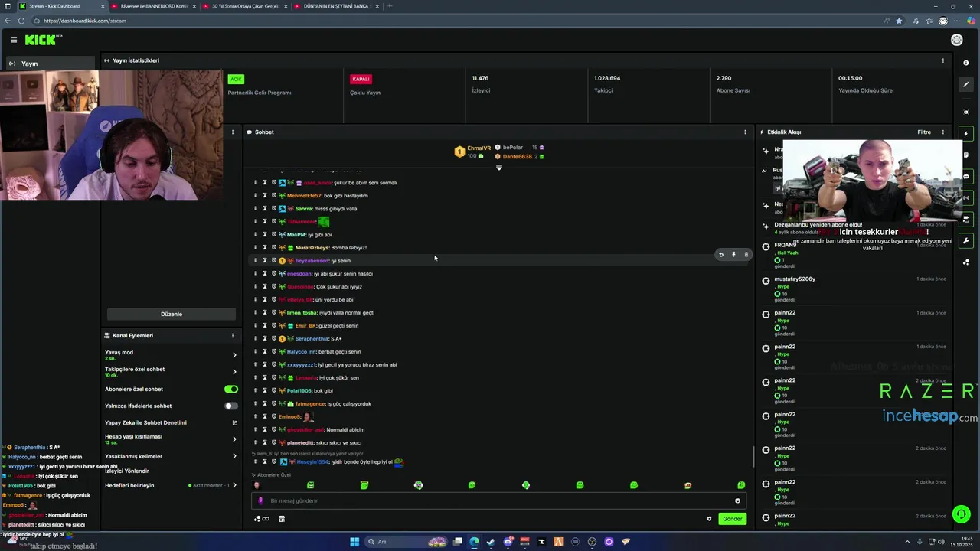This screenshot has width=980, height=551.
Task: Open Filtre in Etkinlik Akışı
Action: 924,132
